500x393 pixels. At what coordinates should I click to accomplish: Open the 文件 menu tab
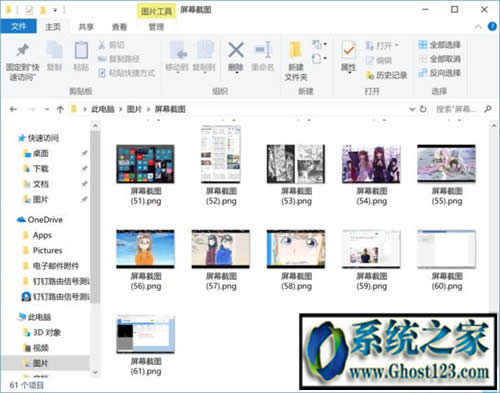pyautogui.click(x=18, y=27)
